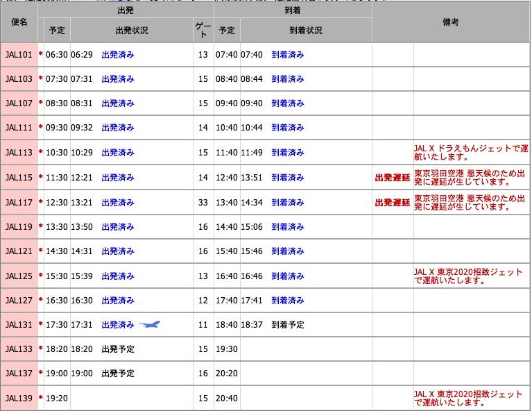The image size is (532, 411).
Task: Open 出発済み link for JAL127
Action: click(118, 301)
